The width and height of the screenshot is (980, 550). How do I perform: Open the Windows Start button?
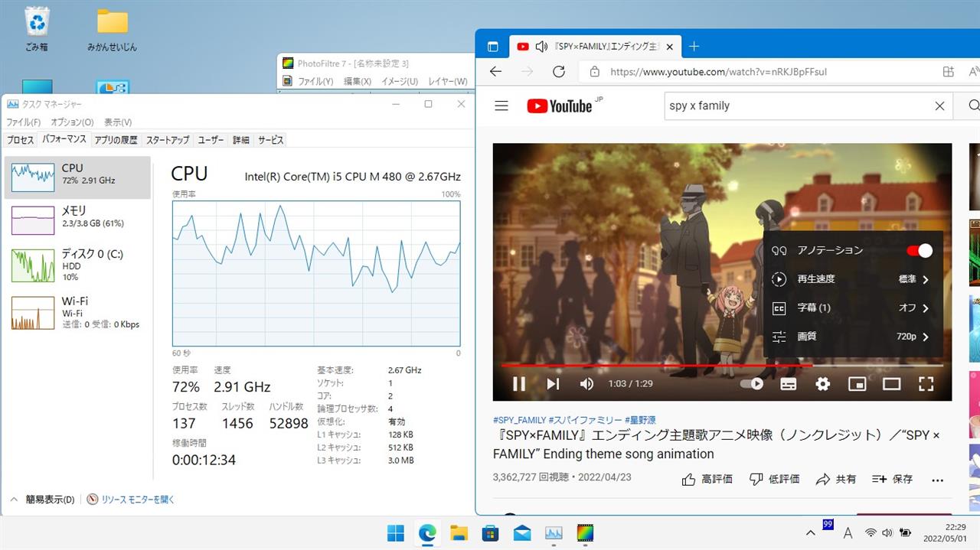pyautogui.click(x=396, y=532)
